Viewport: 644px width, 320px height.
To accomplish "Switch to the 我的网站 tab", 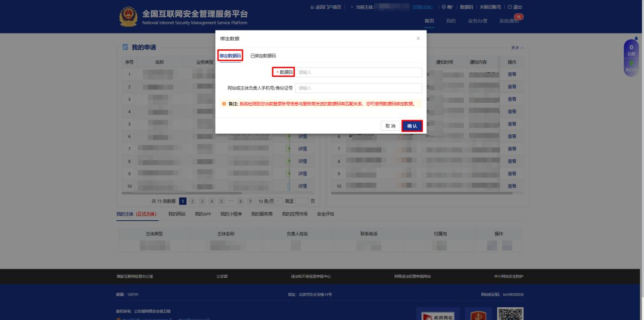I will tap(177, 214).
